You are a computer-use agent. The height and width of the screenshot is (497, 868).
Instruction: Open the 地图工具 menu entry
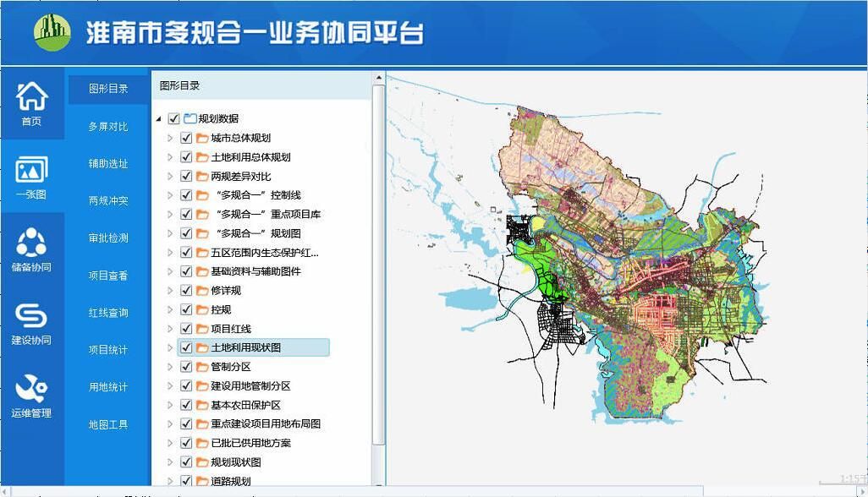point(107,423)
